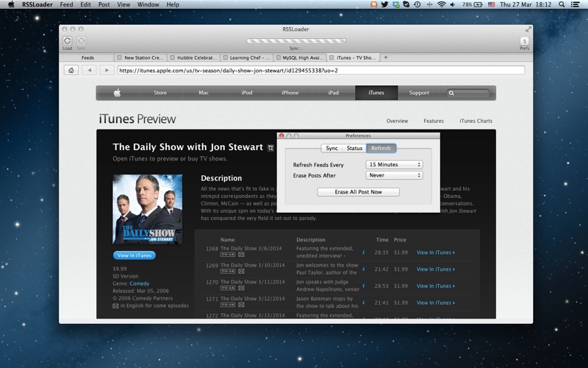588x368 pixels.
Task: Close the Hubble Celebrat... tab
Action: [173, 57]
